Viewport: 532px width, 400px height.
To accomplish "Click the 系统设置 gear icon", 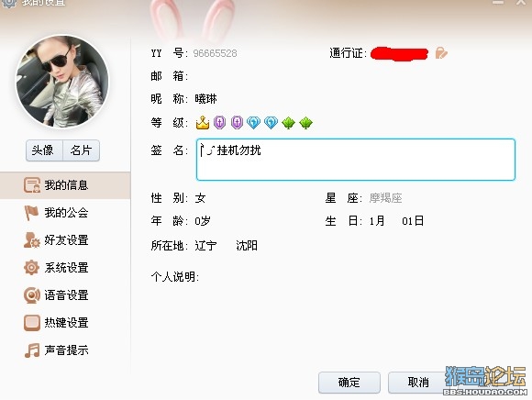I will click(x=31, y=268).
